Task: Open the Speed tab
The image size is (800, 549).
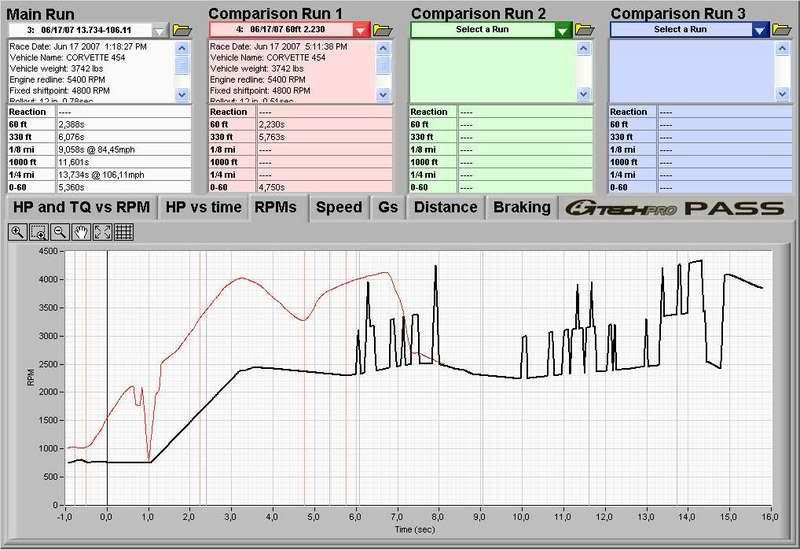Action: tap(339, 207)
